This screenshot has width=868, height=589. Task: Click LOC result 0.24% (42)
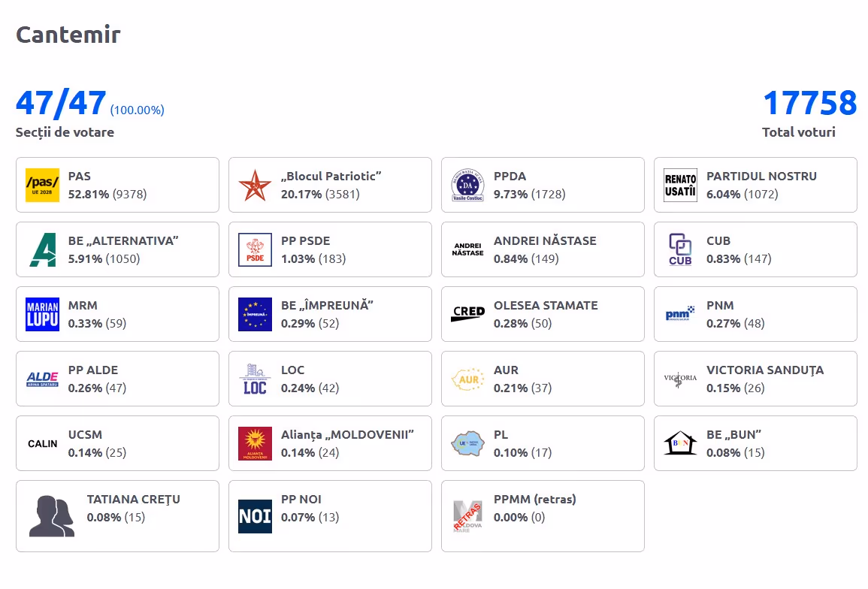click(310, 388)
